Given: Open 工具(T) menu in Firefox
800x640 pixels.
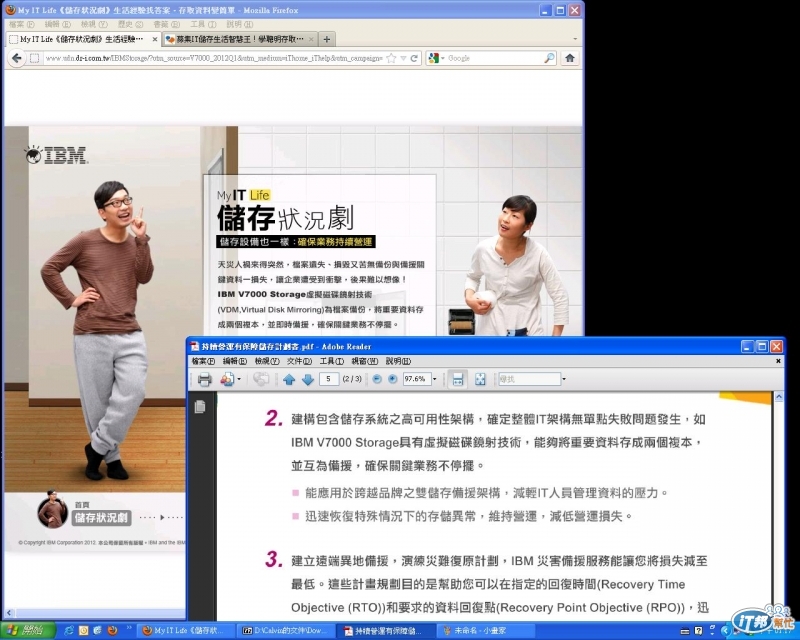Looking at the screenshot, I should (x=203, y=24).
